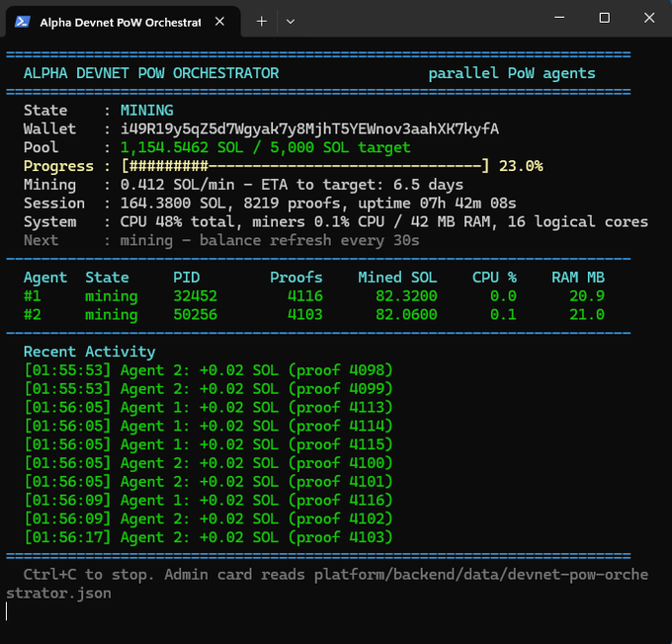Click the activity line for proof 4114
672x644 pixels.
(209, 426)
